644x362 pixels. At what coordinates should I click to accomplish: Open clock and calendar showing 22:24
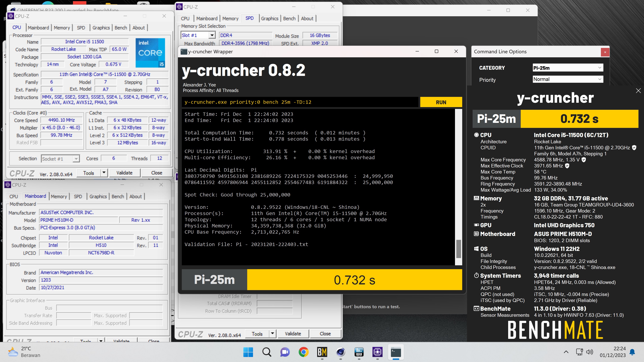(612, 352)
